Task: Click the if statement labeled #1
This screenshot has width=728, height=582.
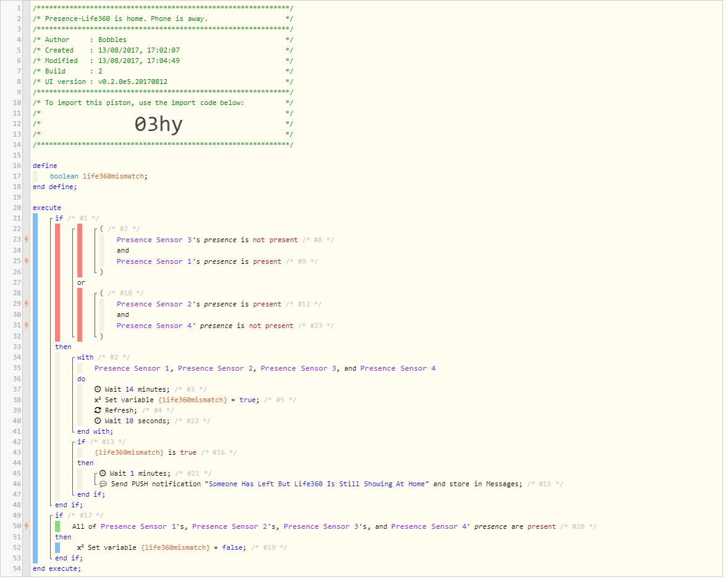Action: 59,218
